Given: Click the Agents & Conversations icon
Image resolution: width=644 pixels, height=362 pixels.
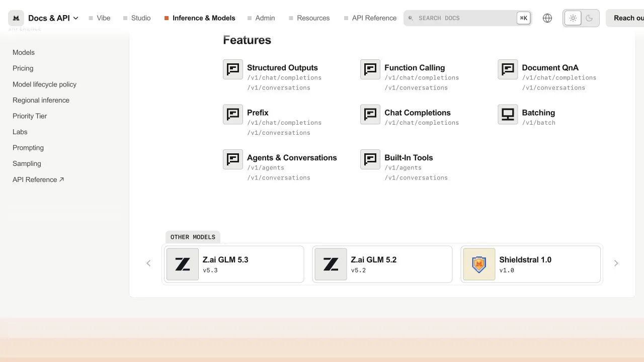Looking at the screenshot, I should [233, 159].
